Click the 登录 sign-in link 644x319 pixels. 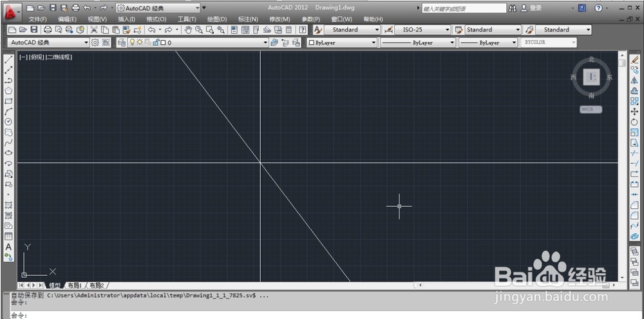(x=536, y=8)
